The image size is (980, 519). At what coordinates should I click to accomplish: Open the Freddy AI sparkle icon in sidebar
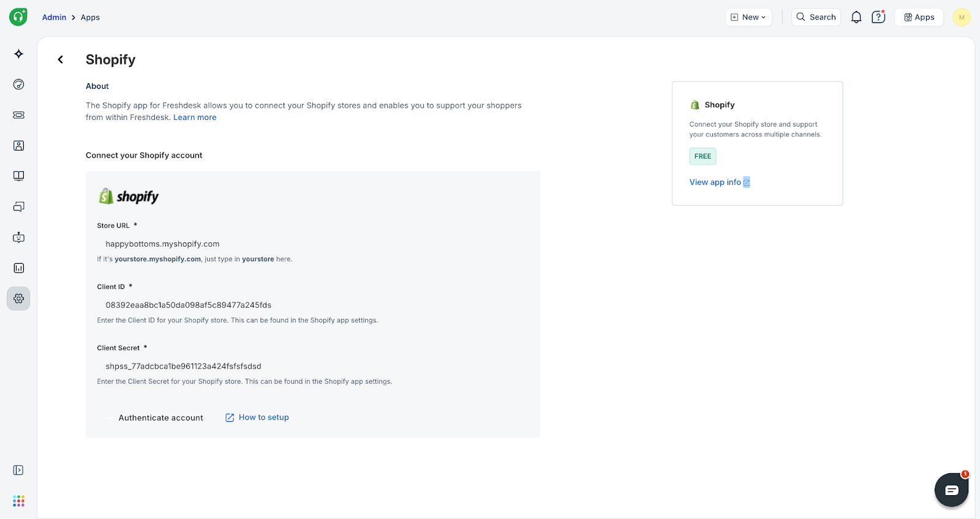[x=19, y=54]
